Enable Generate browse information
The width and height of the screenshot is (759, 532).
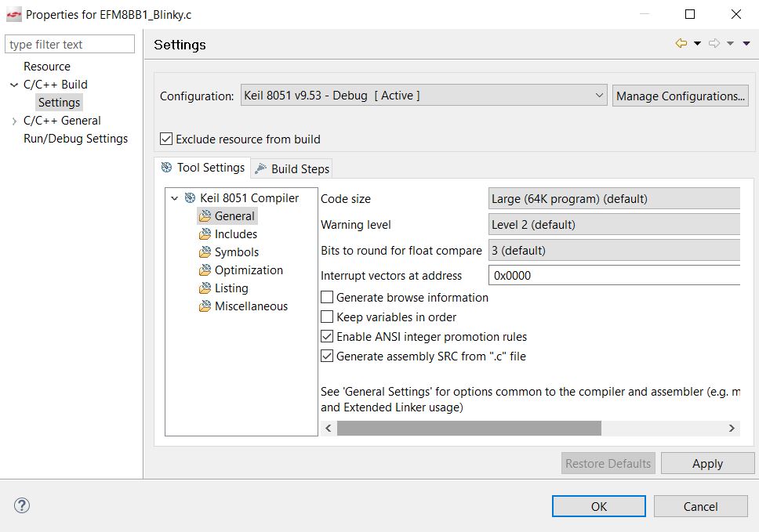[x=327, y=297]
